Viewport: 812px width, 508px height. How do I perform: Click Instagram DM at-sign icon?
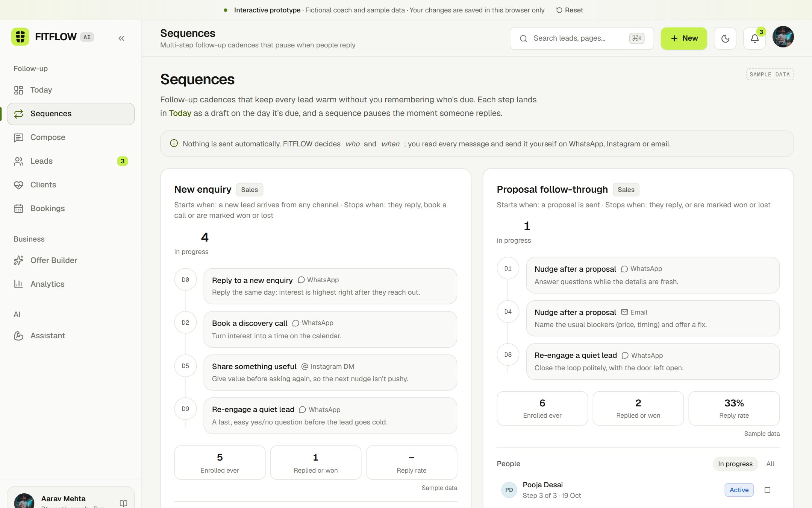point(305,367)
